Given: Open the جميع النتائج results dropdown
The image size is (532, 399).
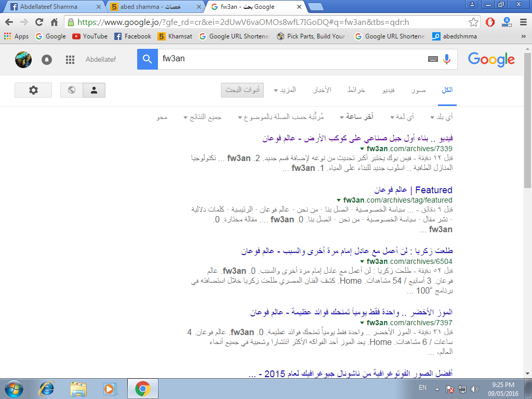Looking at the screenshot, I should tap(203, 117).
